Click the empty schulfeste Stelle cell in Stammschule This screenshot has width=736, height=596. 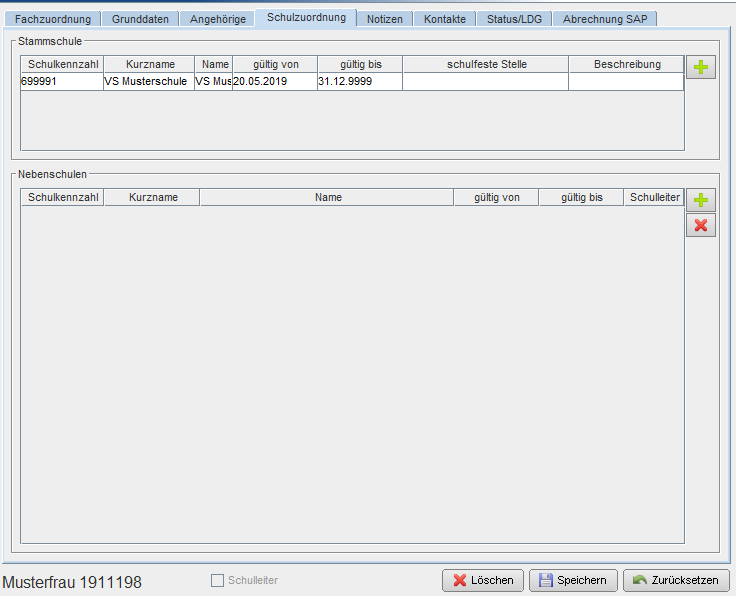tap(485, 82)
